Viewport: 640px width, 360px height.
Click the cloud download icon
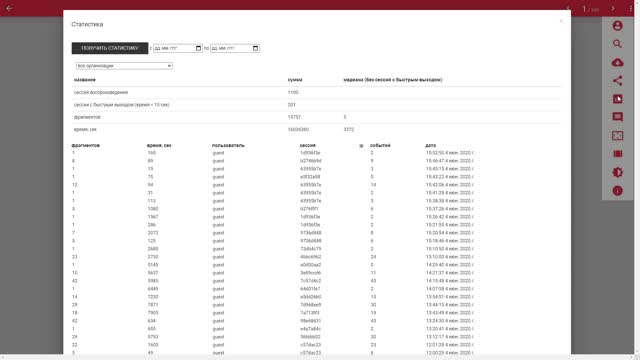click(x=617, y=62)
